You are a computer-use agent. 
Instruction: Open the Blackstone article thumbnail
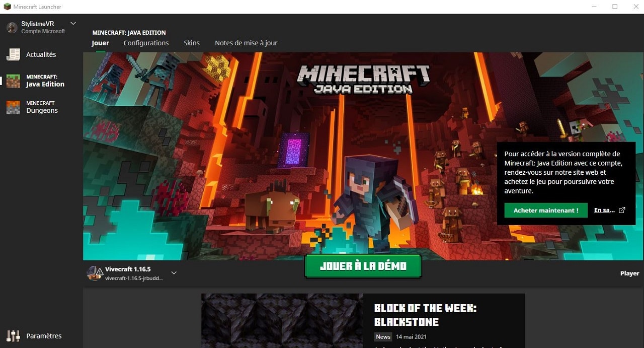click(x=282, y=321)
